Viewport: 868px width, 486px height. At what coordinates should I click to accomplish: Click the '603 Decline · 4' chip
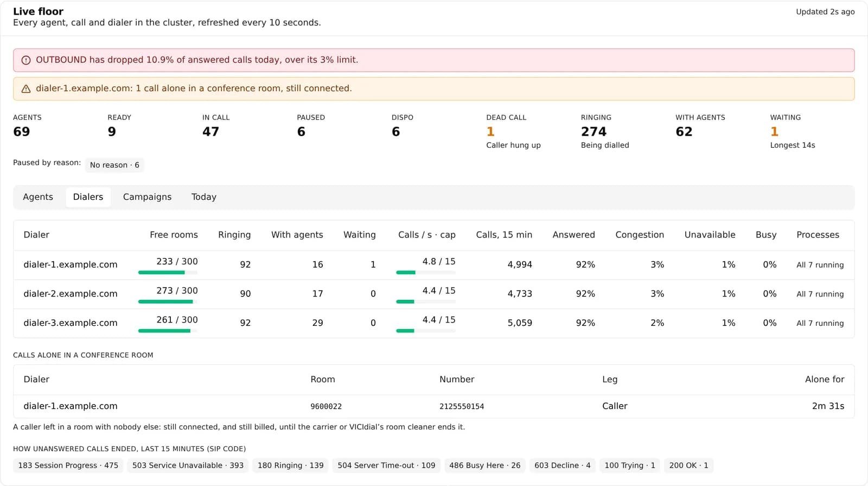click(x=563, y=465)
